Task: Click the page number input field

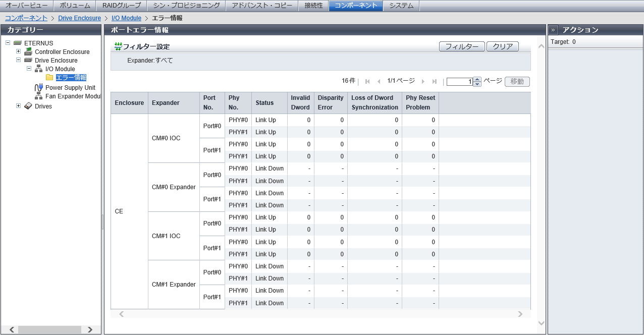Action: click(x=459, y=82)
